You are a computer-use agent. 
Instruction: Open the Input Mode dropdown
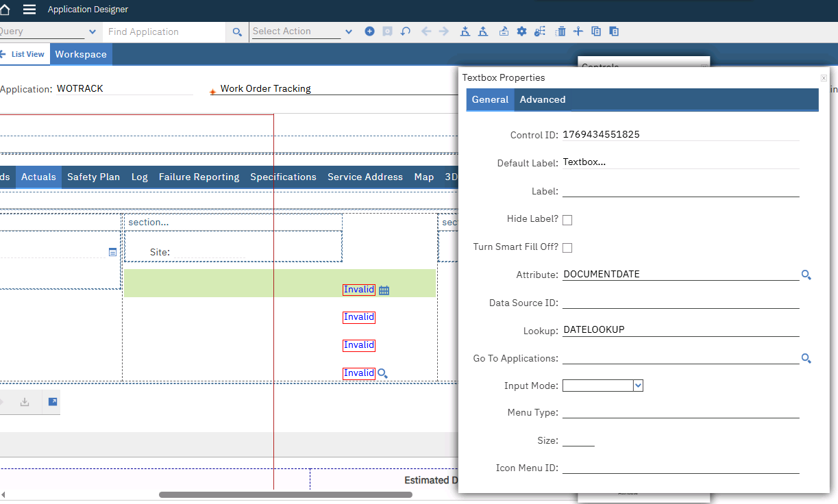tap(638, 386)
